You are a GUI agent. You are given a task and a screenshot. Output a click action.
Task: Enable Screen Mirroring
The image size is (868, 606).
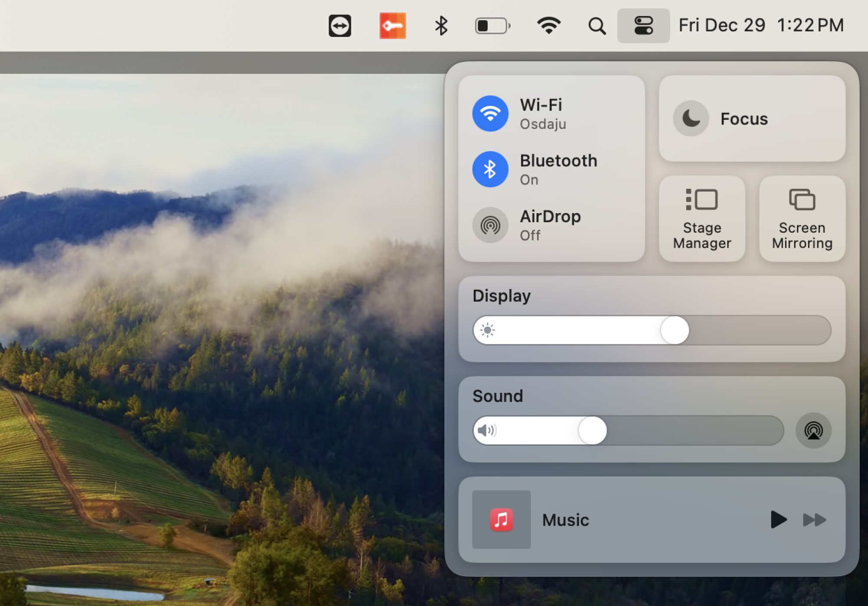(x=802, y=218)
